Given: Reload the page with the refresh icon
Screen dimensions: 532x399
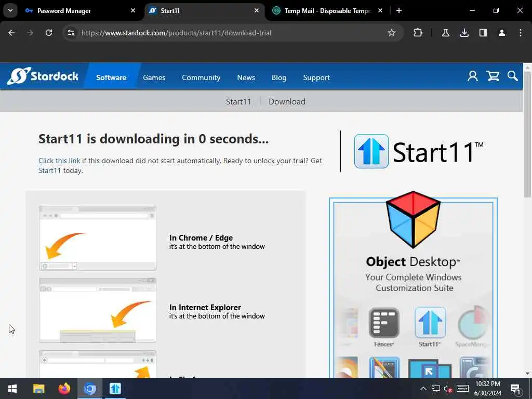Looking at the screenshot, I should pyautogui.click(x=49, y=33).
